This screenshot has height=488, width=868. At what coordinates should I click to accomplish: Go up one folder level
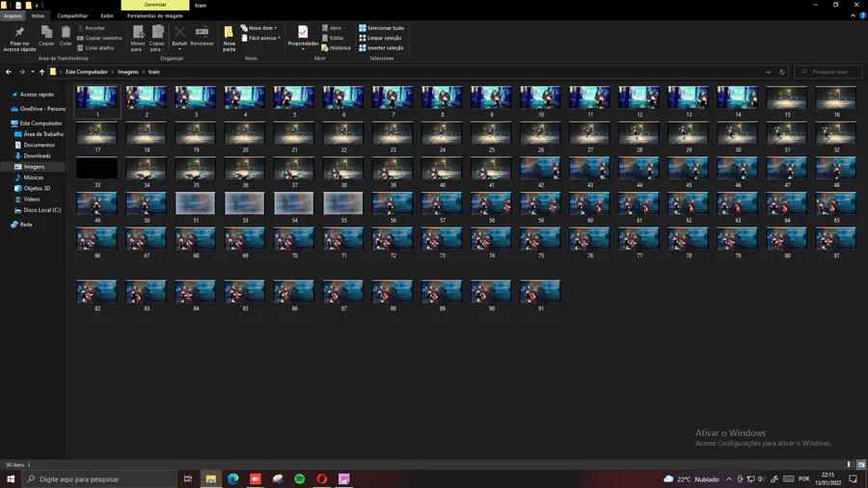(x=42, y=71)
